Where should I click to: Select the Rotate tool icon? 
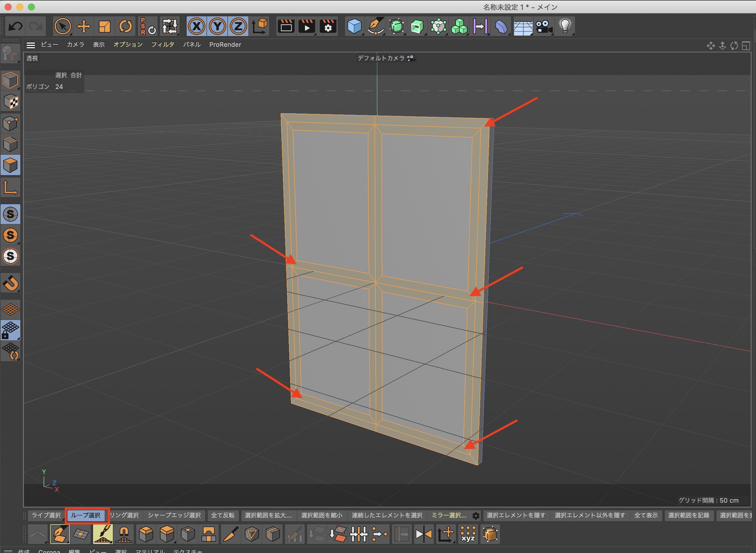125,26
